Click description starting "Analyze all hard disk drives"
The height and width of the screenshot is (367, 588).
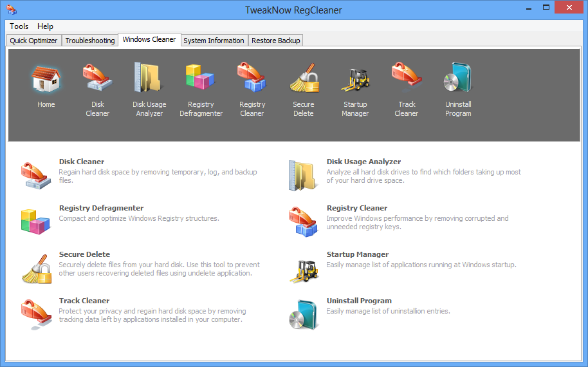tap(423, 176)
